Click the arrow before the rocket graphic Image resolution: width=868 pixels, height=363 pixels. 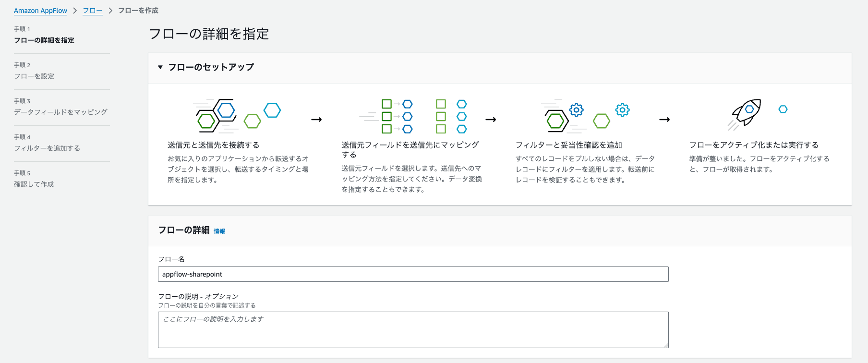click(664, 120)
